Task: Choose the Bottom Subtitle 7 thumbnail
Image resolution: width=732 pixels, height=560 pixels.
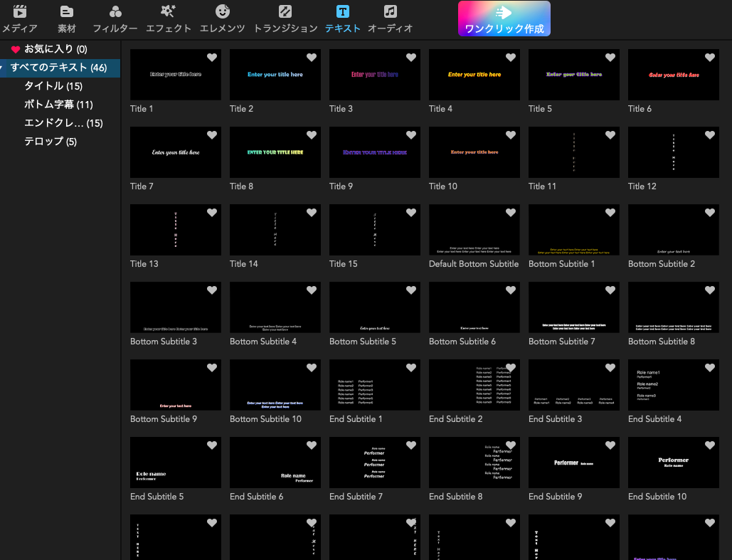Action: [573, 307]
